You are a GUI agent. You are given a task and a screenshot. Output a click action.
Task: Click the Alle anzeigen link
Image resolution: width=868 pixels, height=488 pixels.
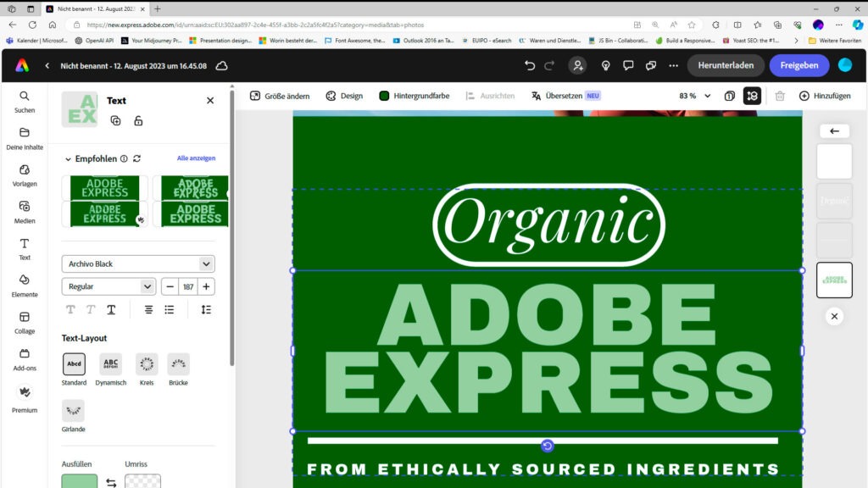coord(196,158)
